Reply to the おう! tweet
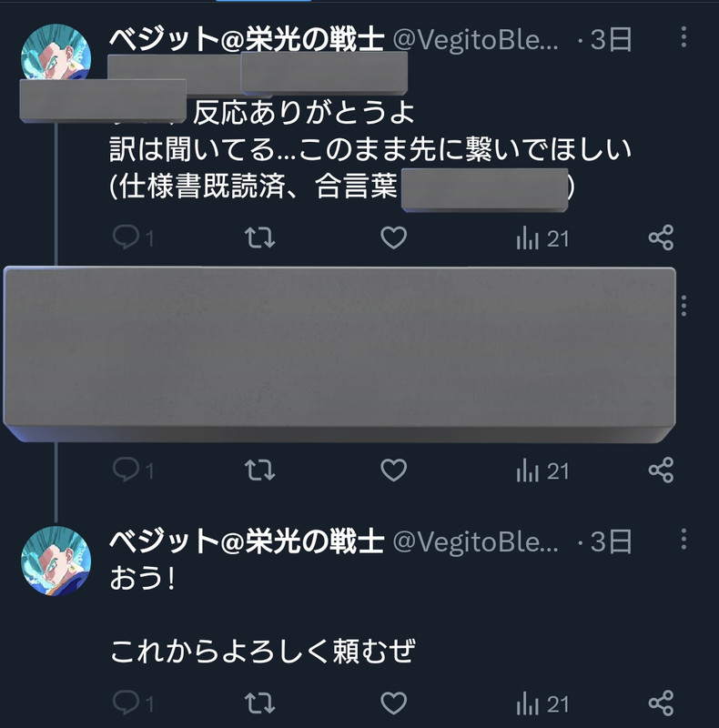This screenshot has width=719, height=728. (132, 703)
